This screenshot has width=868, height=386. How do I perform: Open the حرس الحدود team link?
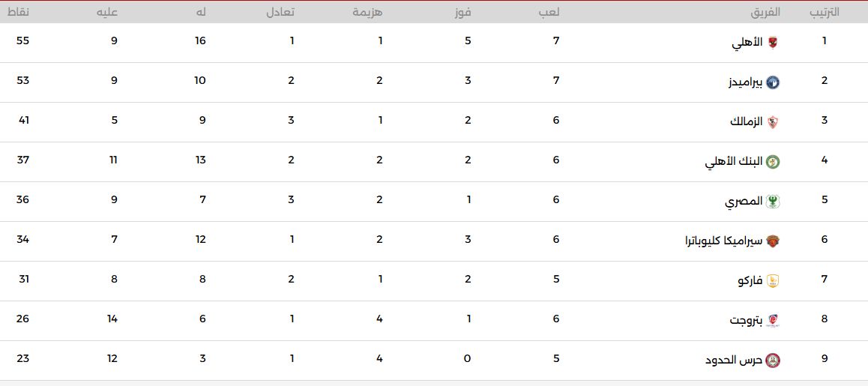tap(734, 361)
